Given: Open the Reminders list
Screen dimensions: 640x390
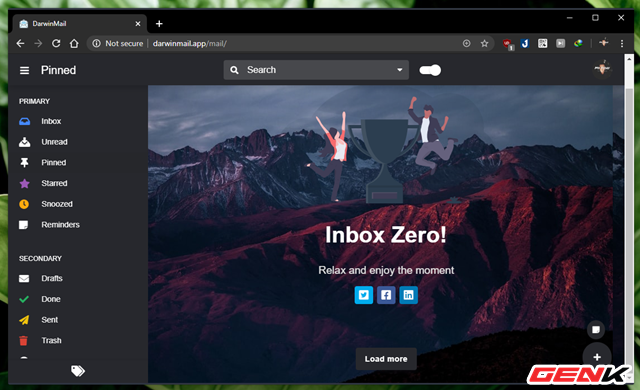Looking at the screenshot, I should 60,225.
